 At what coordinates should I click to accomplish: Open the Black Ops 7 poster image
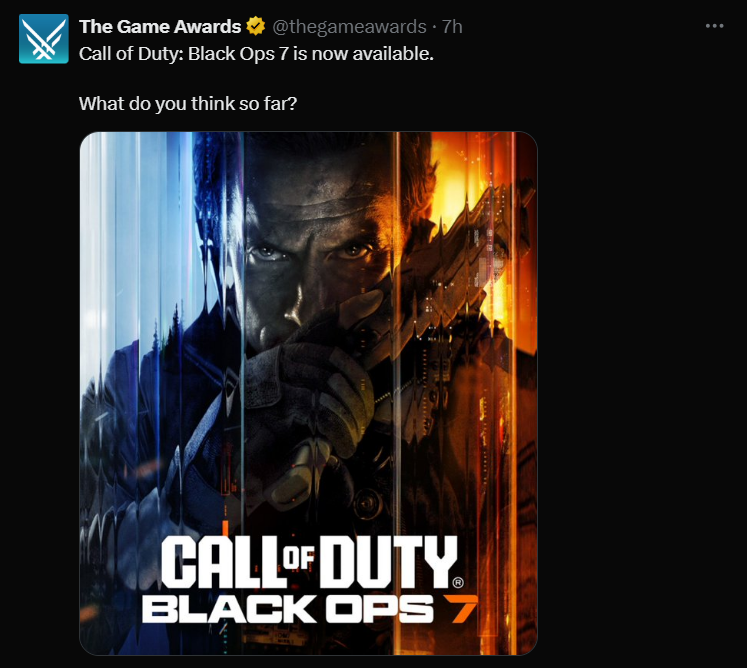click(x=308, y=393)
